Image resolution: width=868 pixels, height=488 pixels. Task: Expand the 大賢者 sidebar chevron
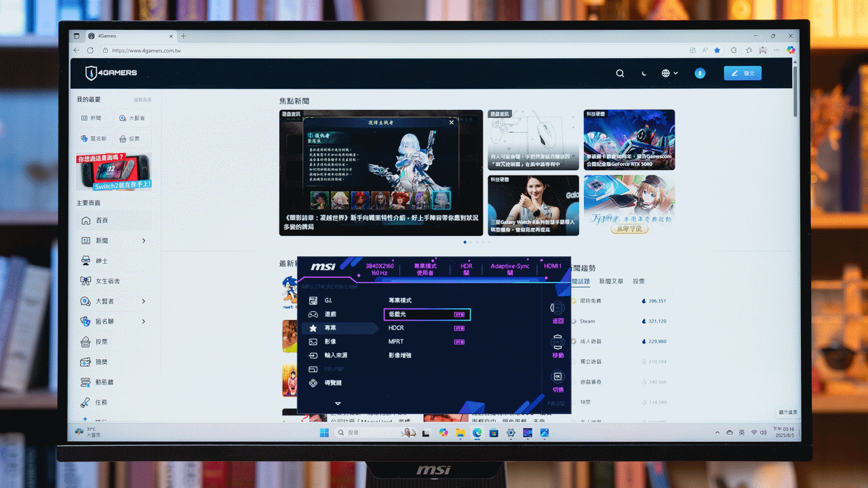click(x=144, y=301)
